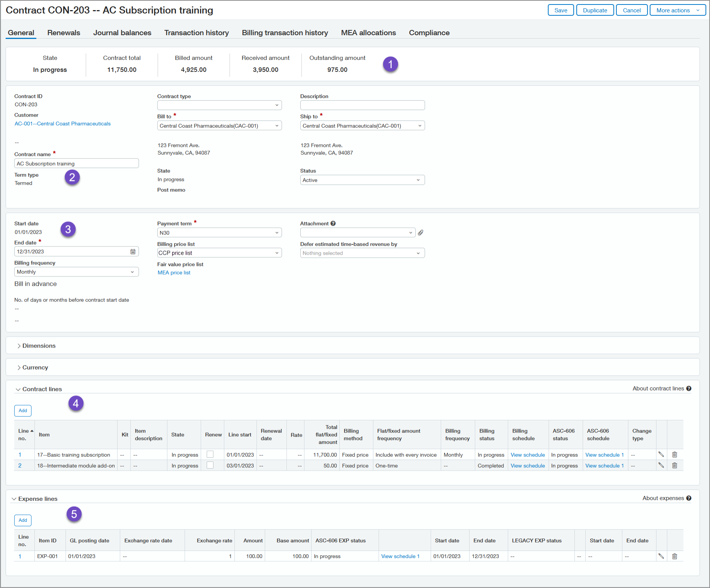This screenshot has height=588, width=710.
Task: Click the help icon next to About expenses
Action: pos(689,498)
